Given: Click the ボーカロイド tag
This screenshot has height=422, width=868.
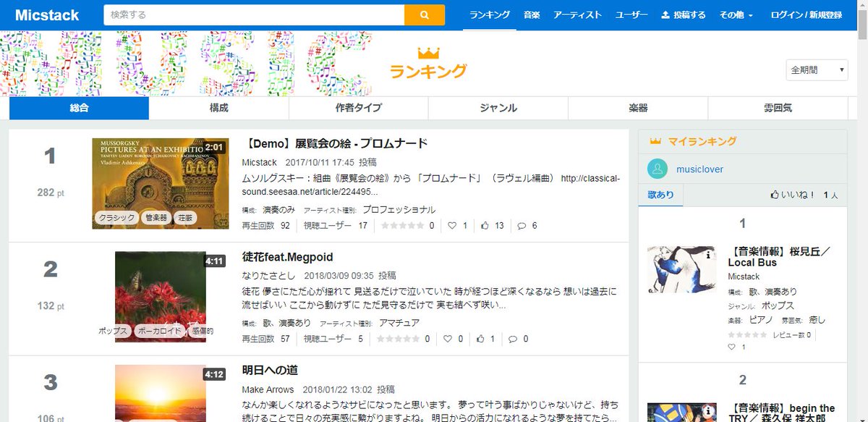Looking at the screenshot, I should tap(160, 331).
